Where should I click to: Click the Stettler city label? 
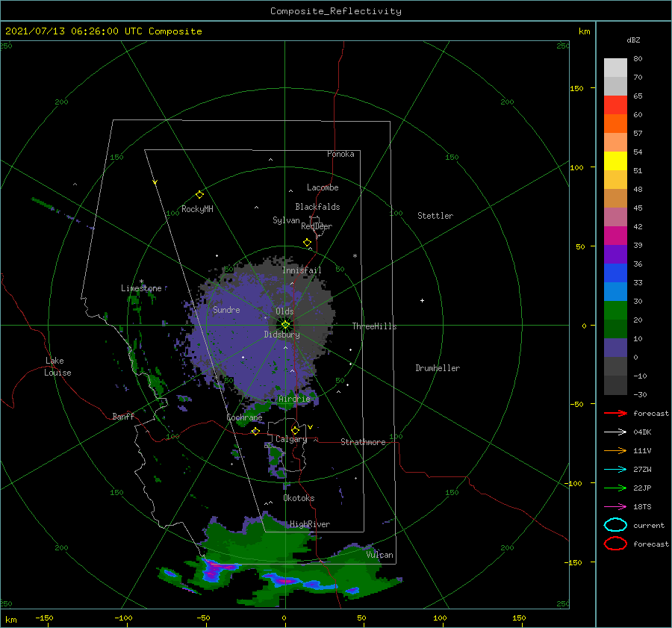435,216
